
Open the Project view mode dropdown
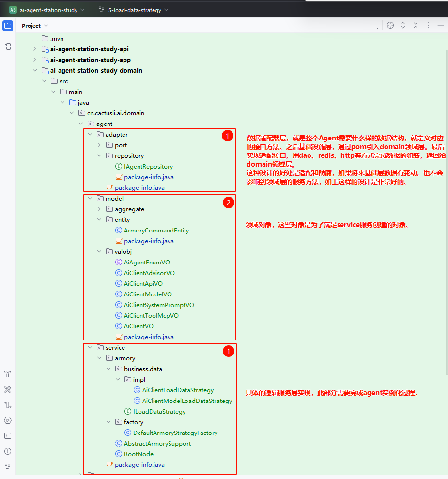pyautogui.click(x=35, y=25)
